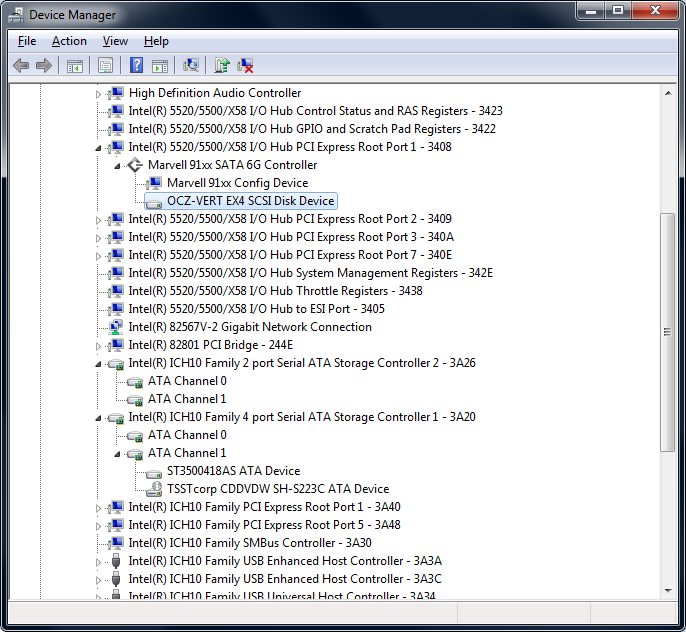Screen dimensions: 686x632
Task: Click the Back arrow toolbar icon
Action: point(21,66)
